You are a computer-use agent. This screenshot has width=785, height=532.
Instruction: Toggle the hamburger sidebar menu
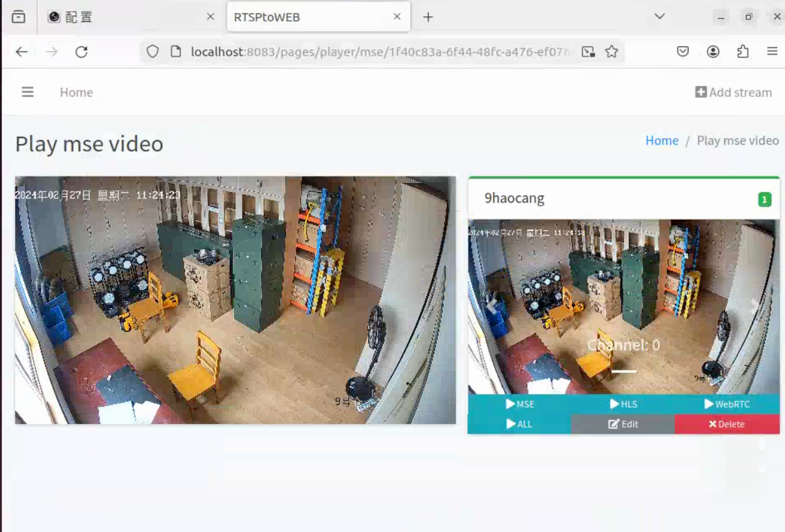coord(27,92)
